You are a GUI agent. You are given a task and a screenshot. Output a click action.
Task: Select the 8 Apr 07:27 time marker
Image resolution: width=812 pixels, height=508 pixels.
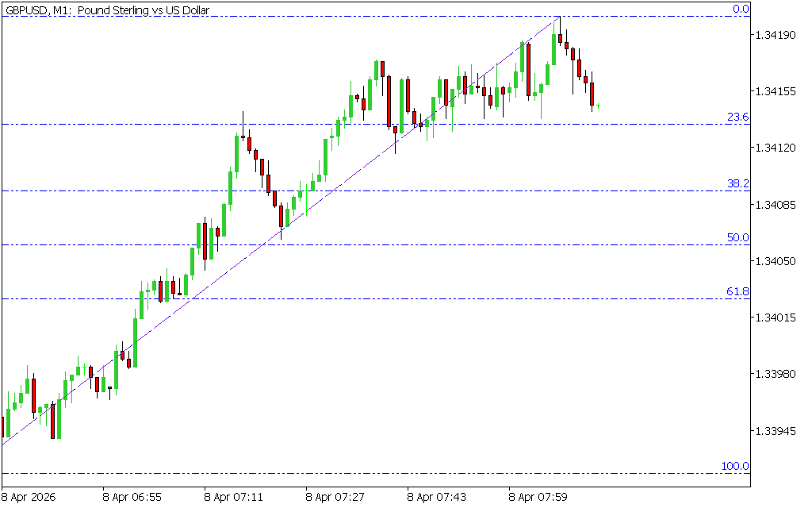tap(335, 497)
